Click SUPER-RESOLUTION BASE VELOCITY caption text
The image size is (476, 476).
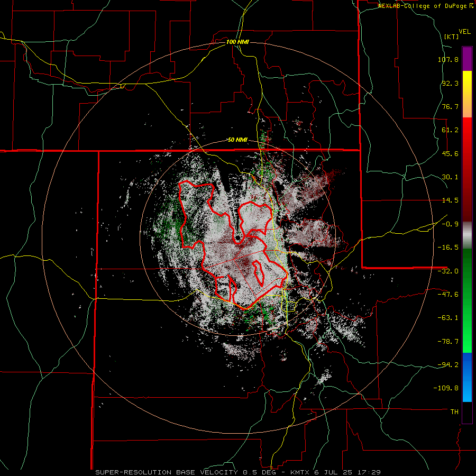point(167,472)
